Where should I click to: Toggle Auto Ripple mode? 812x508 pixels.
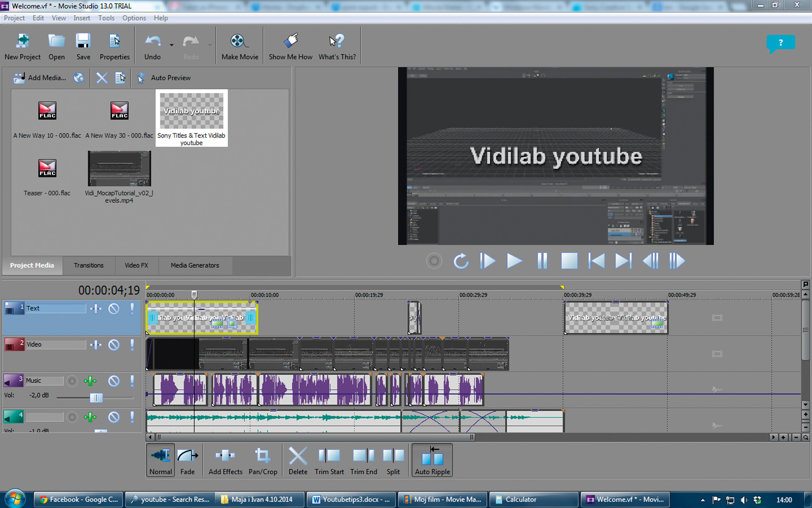[x=432, y=460]
